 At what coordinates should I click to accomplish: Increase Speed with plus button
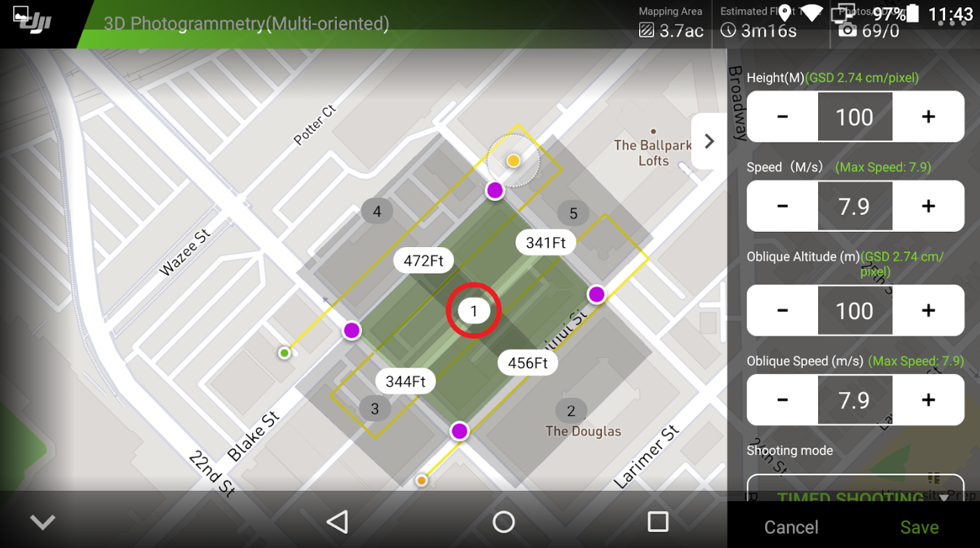click(x=928, y=206)
